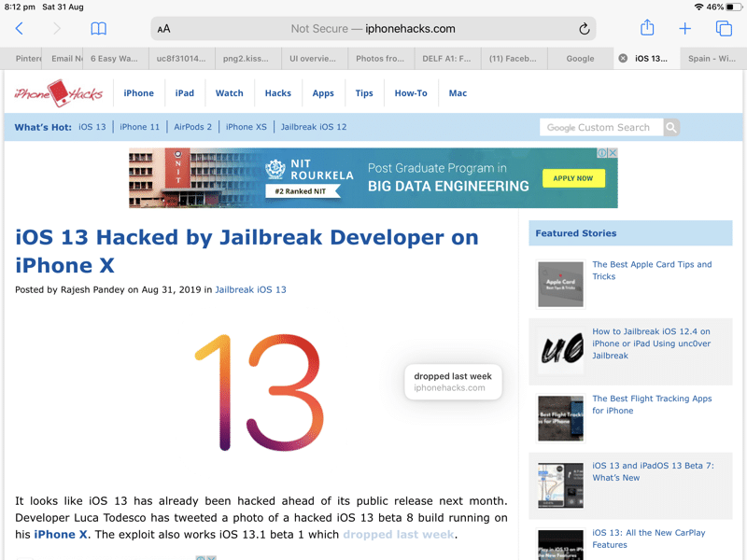Tap the address bar showing iphonehacks.com
The height and width of the screenshot is (560, 747).
pyautogui.click(x=373, y=29)
